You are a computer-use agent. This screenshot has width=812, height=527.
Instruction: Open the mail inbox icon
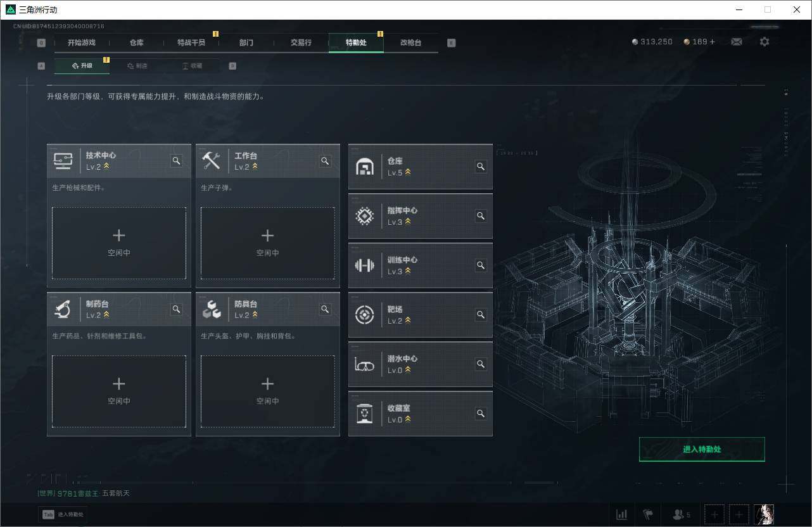tap(736, 41)
